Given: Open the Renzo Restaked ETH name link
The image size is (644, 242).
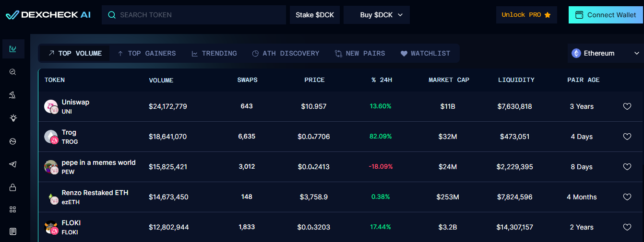Looking at the screenshot, I should (x=95, y=193).
